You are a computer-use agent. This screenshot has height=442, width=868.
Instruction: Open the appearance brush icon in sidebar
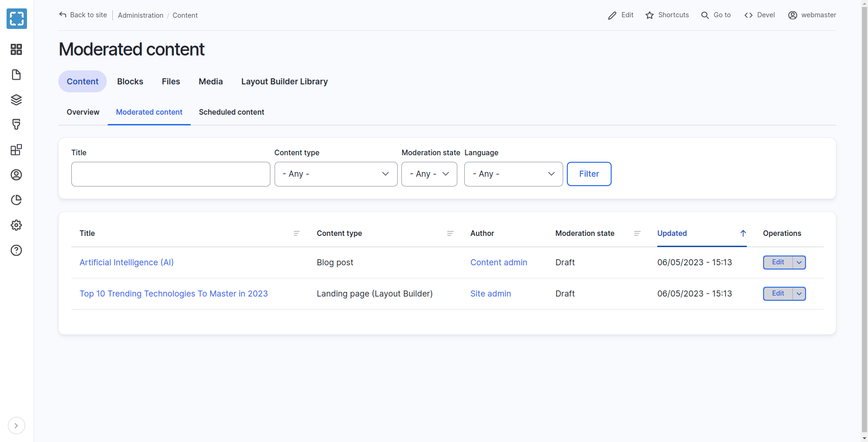click(x=16, y=124)
